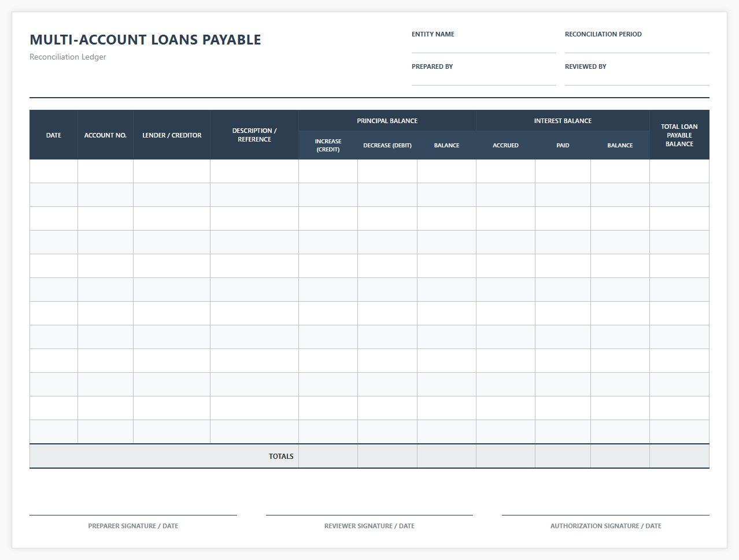The image size is (739, 560).
Task: Click the Prepared By input line
Action: (x=484, y=79)
